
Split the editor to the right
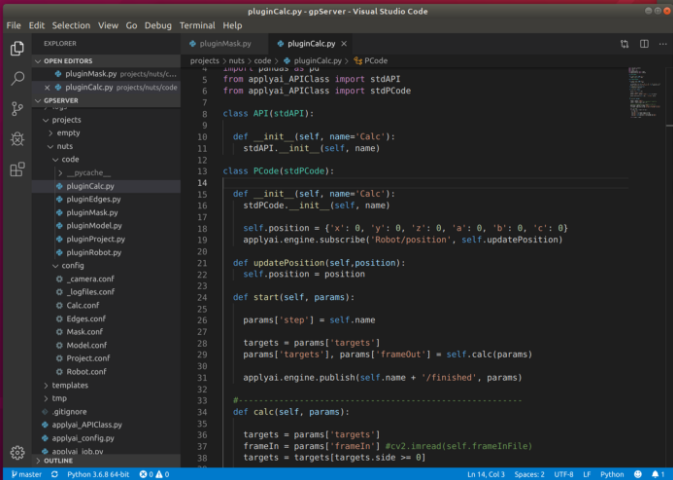pyautogui.click(x=644, y=44)
